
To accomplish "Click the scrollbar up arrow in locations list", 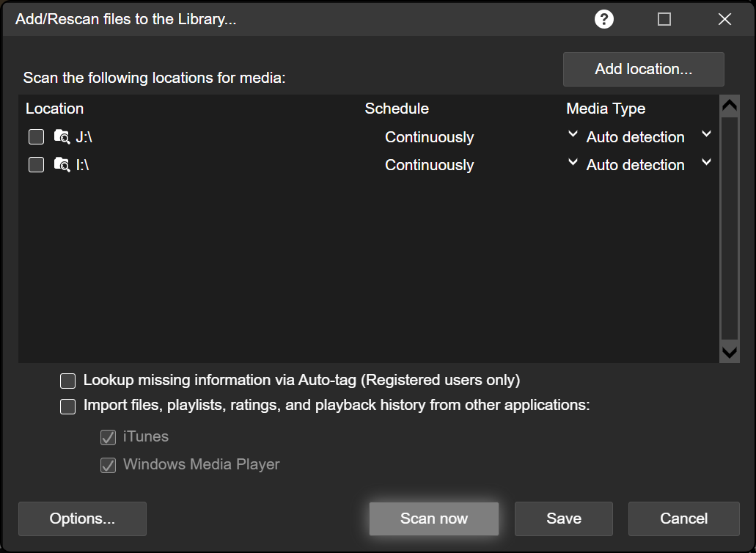I will tap(729, 106).
